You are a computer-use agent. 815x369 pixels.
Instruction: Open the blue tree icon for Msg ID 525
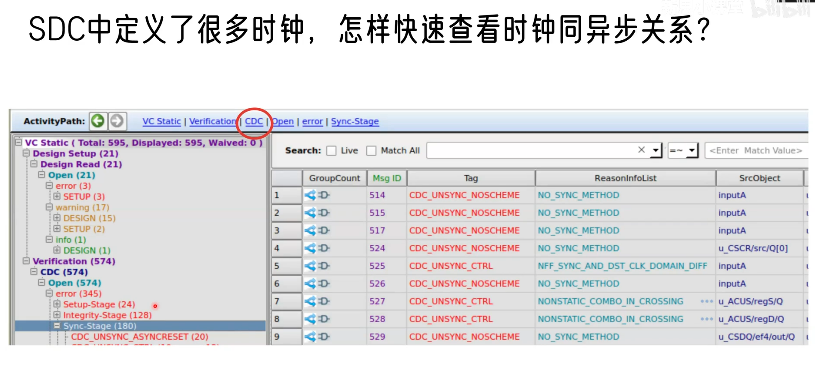tap(310, 266)
